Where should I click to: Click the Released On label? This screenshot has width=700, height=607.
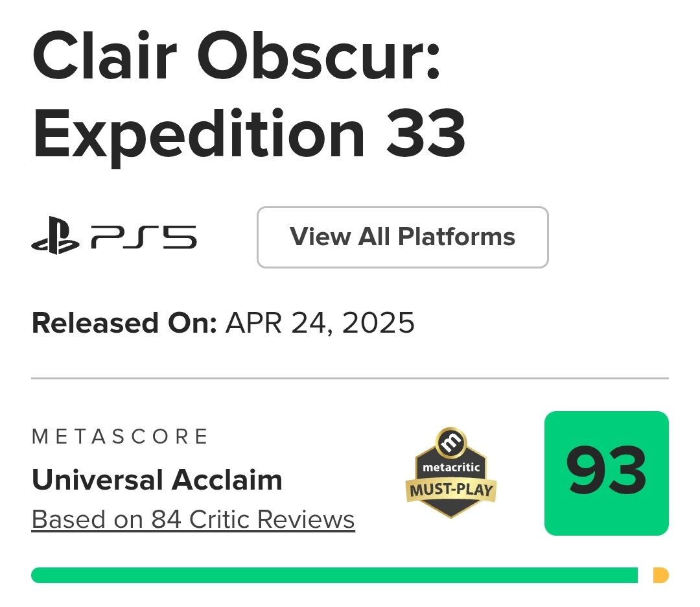[124, 323]
